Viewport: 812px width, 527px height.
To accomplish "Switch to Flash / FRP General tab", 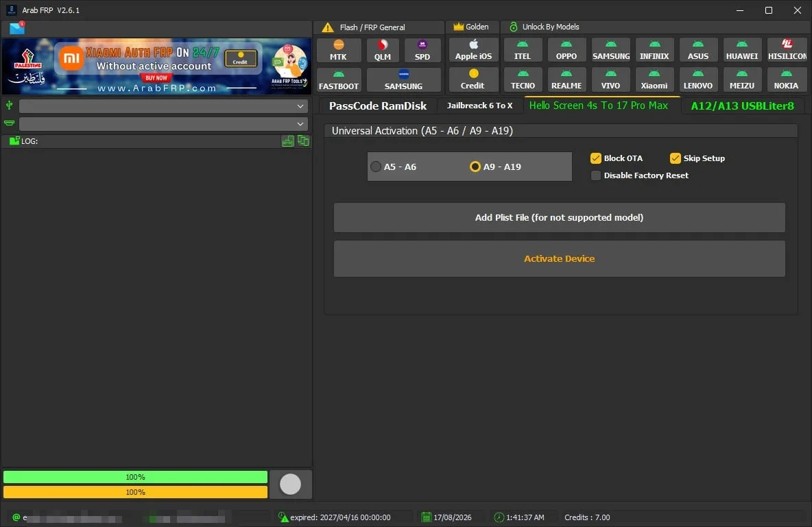I will point(379,27).
